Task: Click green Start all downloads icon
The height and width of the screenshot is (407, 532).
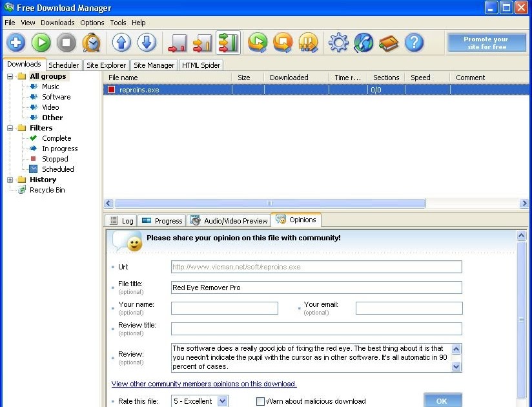Action: tap(258, 43)
